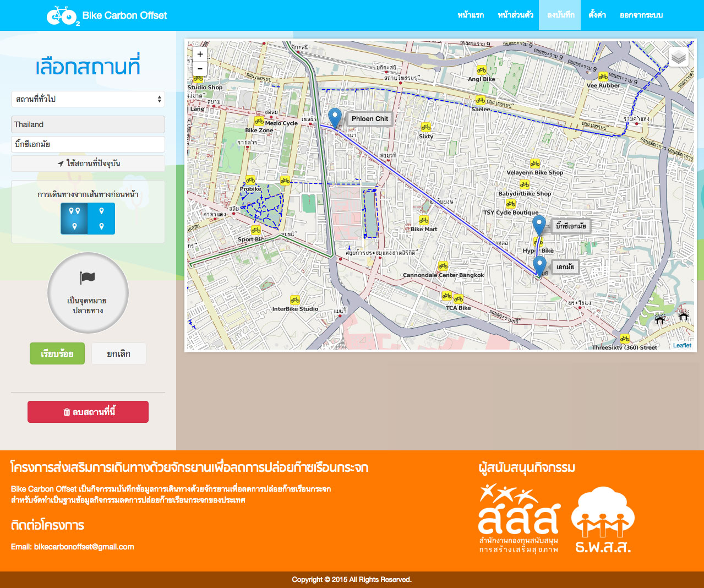Open the สถานที่ทั่วไป place type dropdown
This screenshot has width=704, height=588.
[x=88, y=99]
